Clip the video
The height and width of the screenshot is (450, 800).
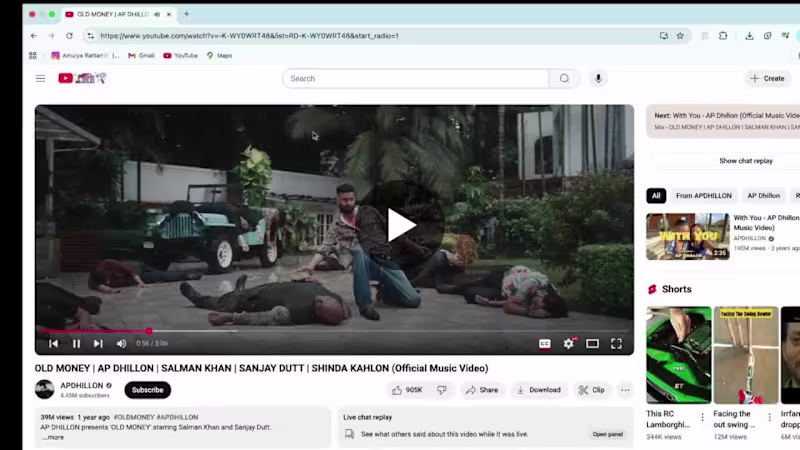point(592,390)
